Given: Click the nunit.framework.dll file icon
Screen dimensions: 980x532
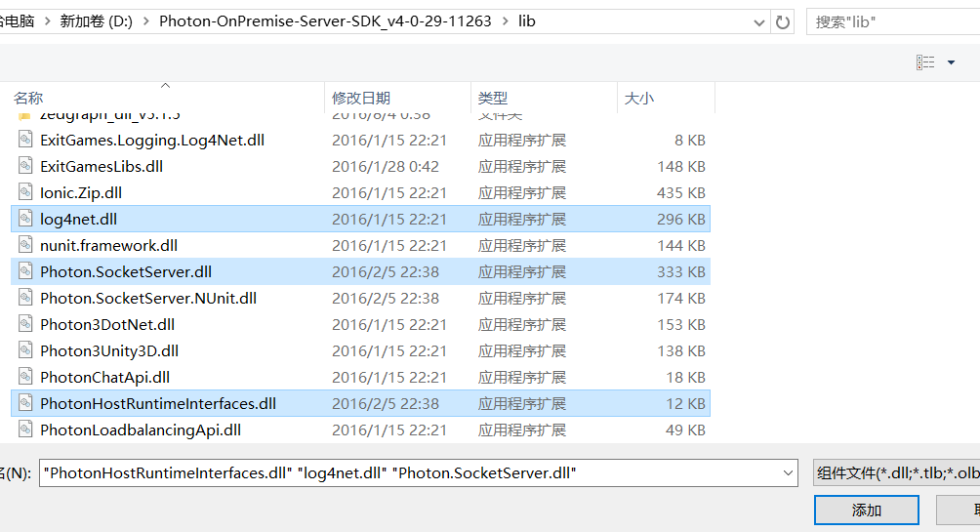Looking at the screenshot, I should click(x=25, y=244).
